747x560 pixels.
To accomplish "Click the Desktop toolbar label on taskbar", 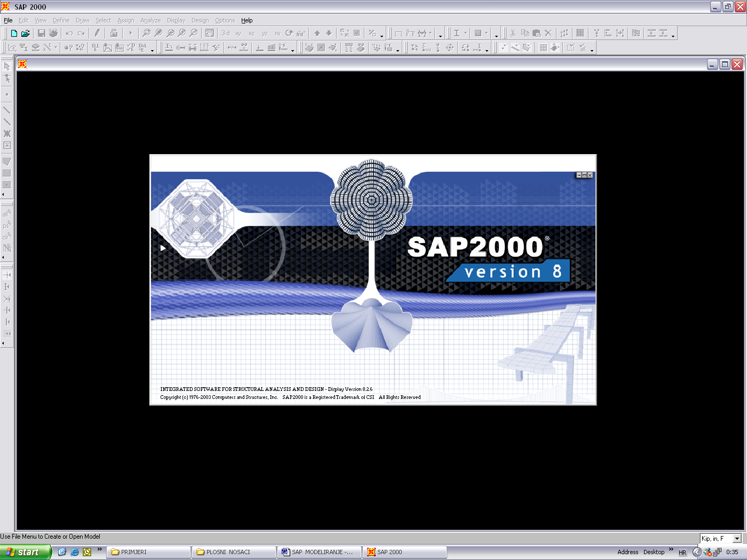I will tap(654, 552).
